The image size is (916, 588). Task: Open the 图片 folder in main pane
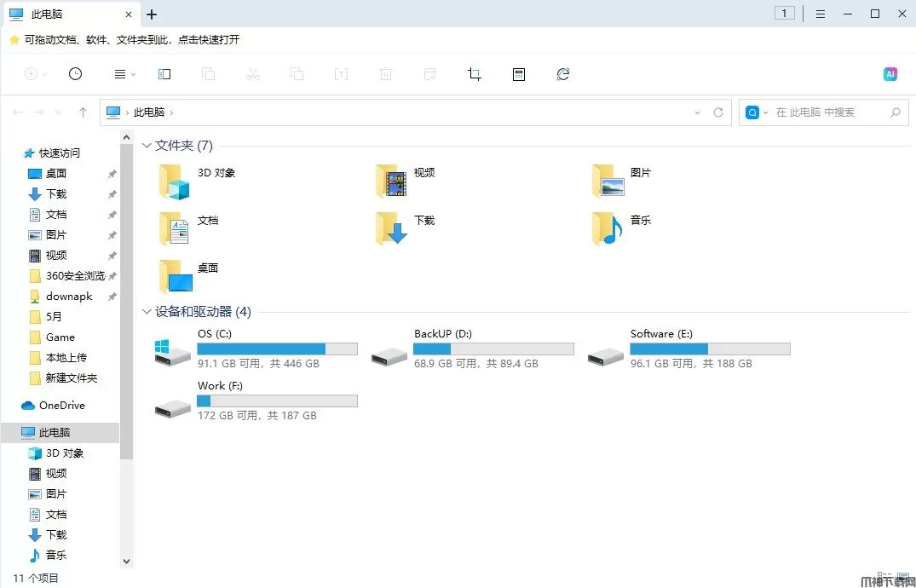[622, 182]
